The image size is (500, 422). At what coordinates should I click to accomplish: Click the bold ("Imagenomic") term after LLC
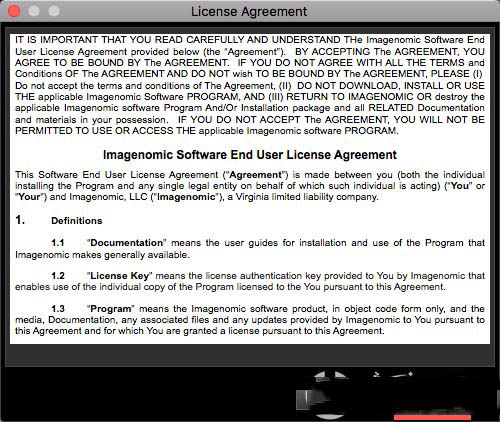pos(186,197)
